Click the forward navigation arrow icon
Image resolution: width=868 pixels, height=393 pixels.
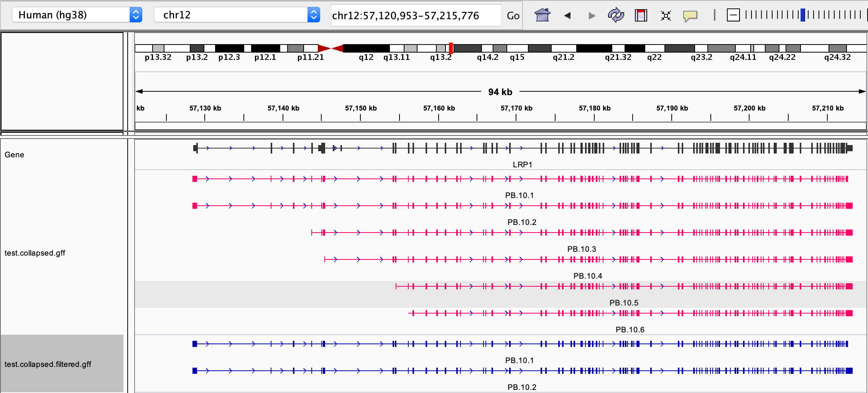pyautogui.click(x=591, y=15)
